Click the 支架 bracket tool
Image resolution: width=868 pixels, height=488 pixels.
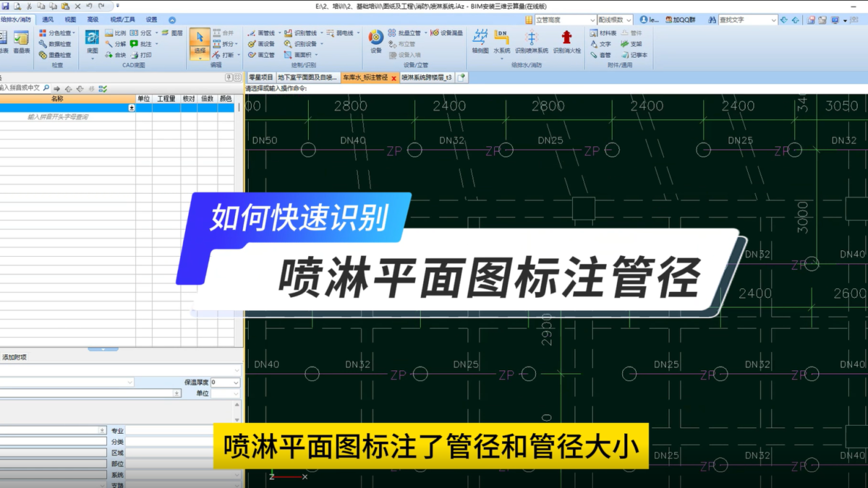point(631,44)
